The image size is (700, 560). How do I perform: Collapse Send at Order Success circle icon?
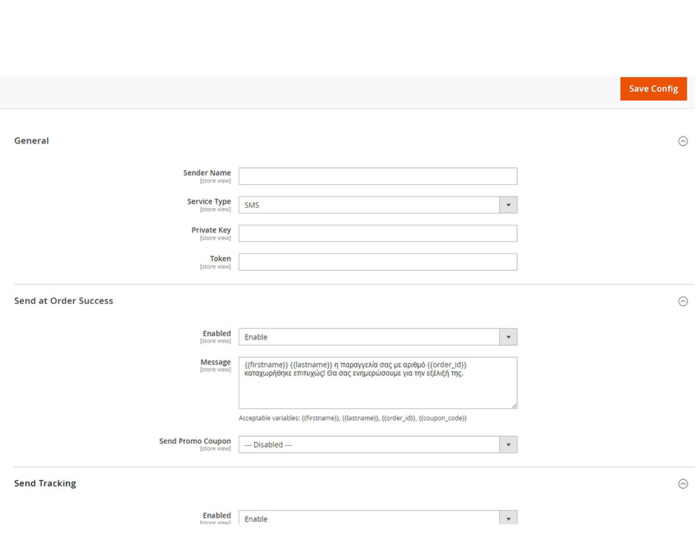point(683,301)
